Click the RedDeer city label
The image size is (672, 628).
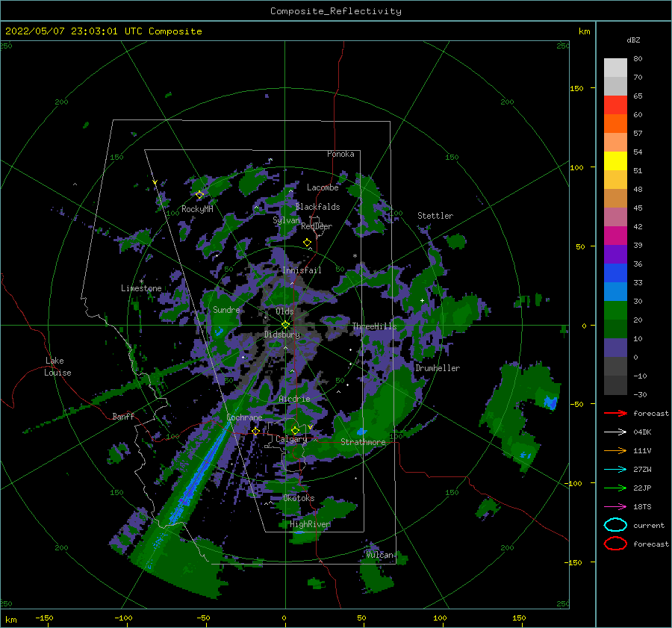coord(317,226)
